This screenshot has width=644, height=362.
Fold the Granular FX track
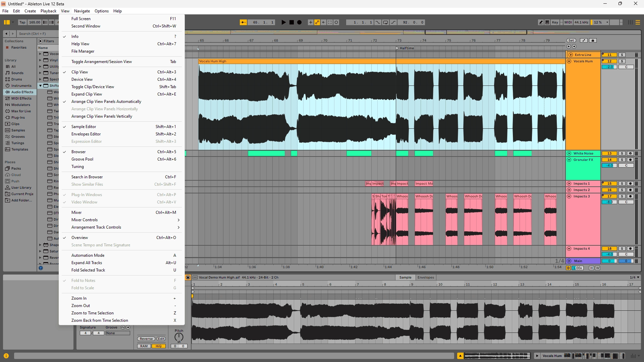pos(569,160)
